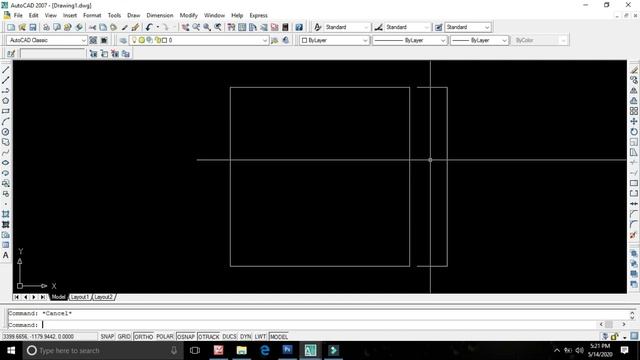The image size is (640, 360).
Task: Select the Erase modify tool
Action: (634, 70)
